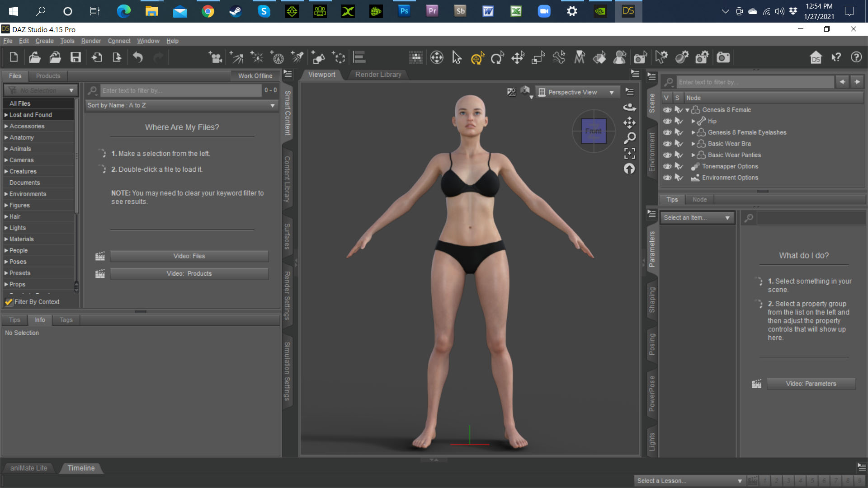
Task: Toggle visibility eye of Tonemapper Options
Action: [x=667, y=166]
